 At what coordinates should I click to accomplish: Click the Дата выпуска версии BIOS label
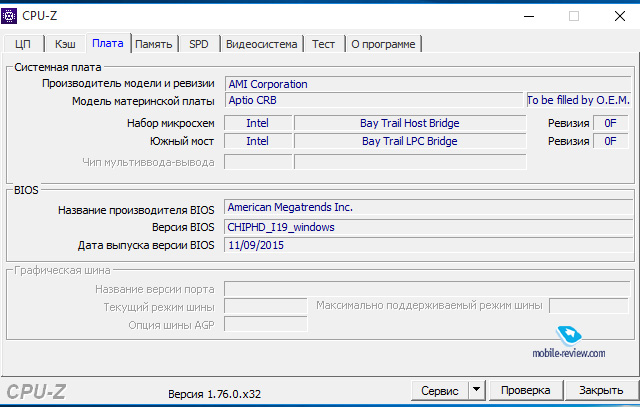pyautogui.click(x=146, y=245)
